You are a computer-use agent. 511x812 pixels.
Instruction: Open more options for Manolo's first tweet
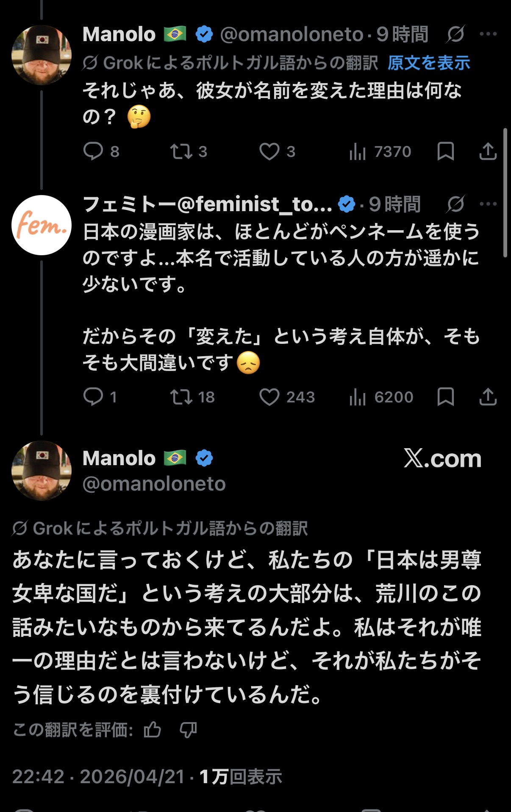(x=488, y=34)
